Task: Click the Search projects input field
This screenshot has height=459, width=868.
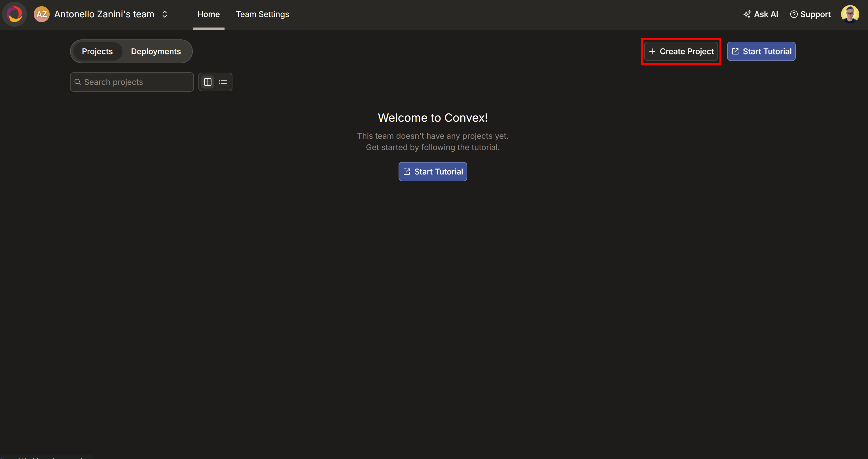Action: [x=132, y=82]
